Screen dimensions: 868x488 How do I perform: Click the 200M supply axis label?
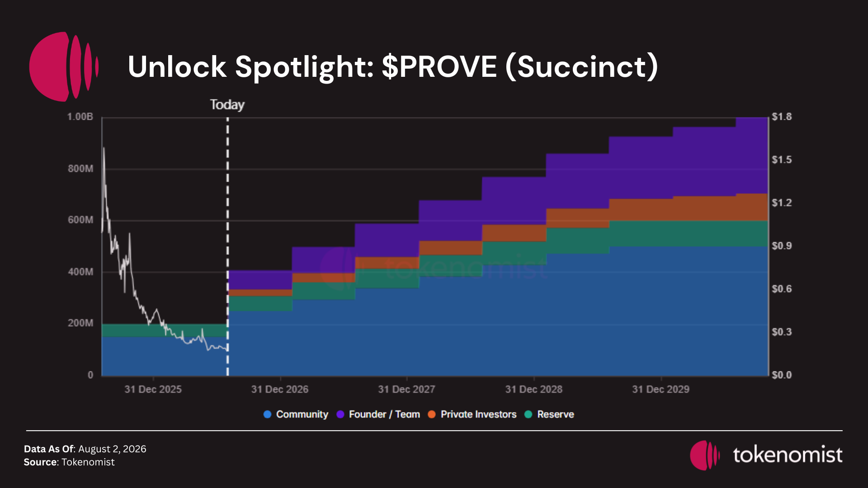click(80, 323)
